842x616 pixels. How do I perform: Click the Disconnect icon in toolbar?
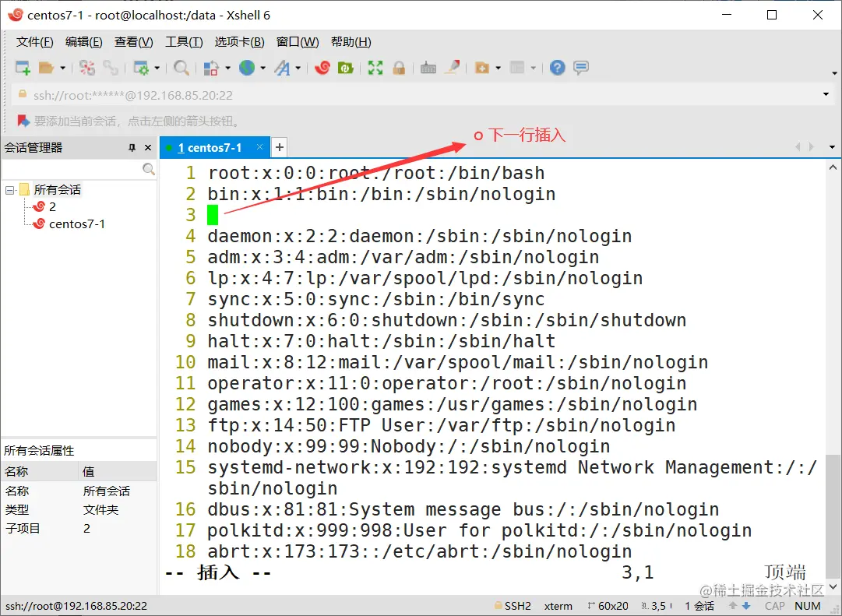pos(87,68)
